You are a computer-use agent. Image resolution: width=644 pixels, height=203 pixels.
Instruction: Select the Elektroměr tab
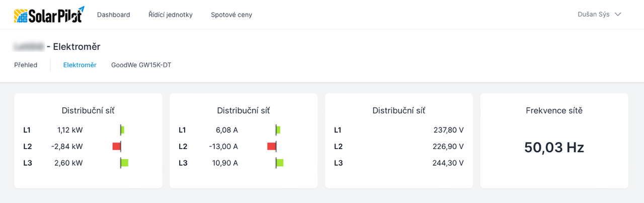point(79,65)
